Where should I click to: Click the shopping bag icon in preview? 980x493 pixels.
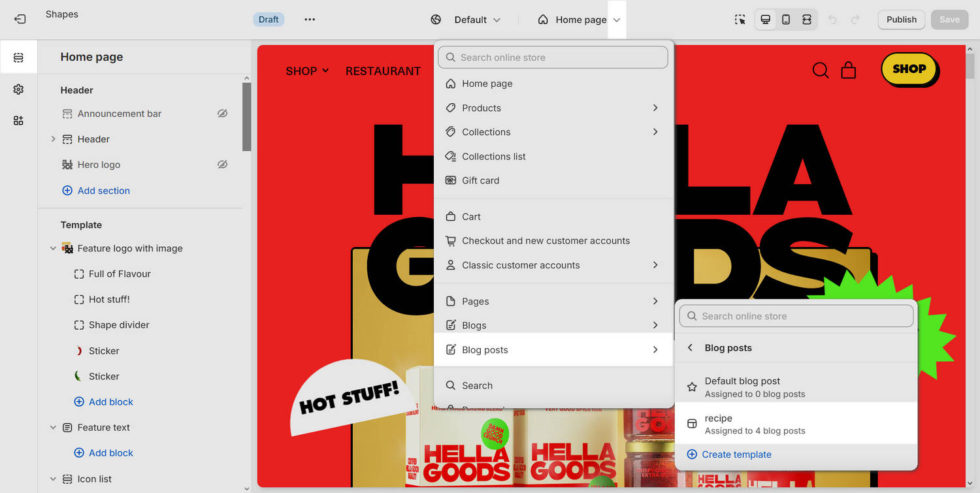(849, 70)
